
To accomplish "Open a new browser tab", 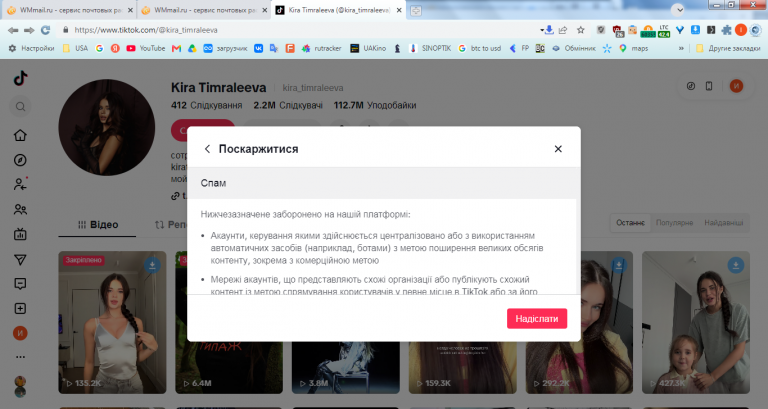I will [415, 10].
